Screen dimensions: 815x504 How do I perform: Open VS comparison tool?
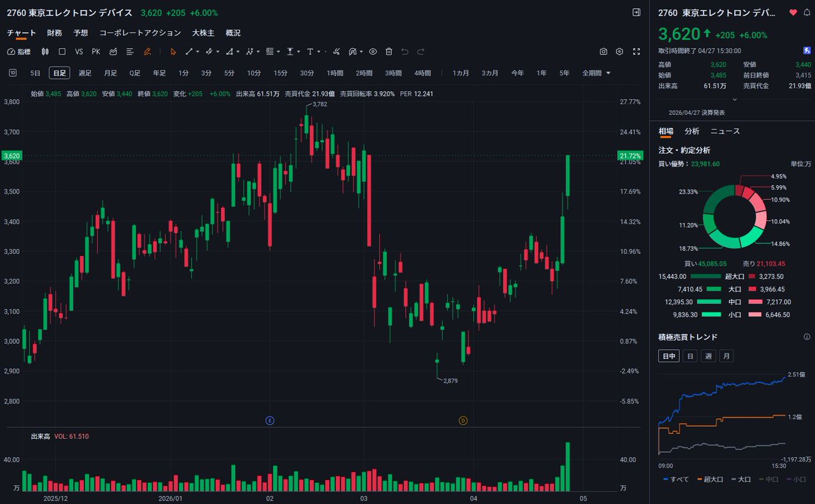pyautogui.click(x=79, y=52)
